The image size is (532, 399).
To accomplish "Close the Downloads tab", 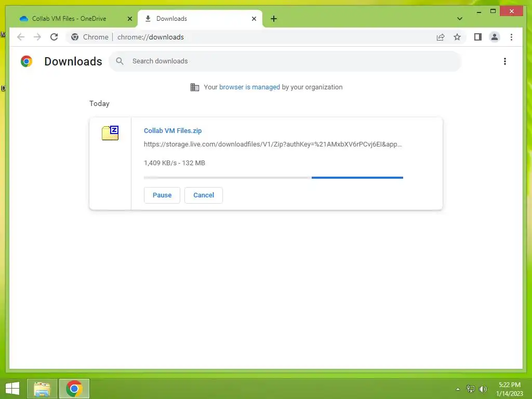I will tap(254, 19).
